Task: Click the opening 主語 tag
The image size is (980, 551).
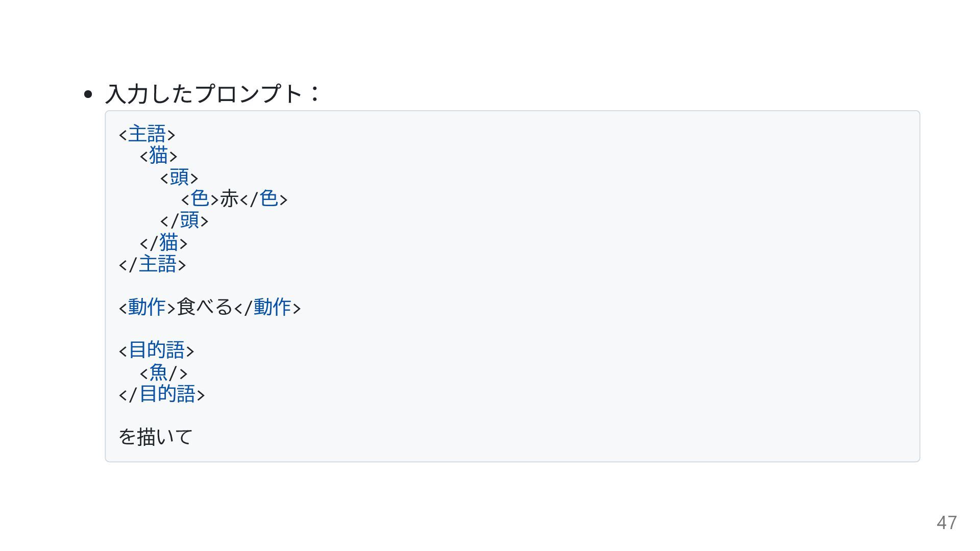Action: 147,134
